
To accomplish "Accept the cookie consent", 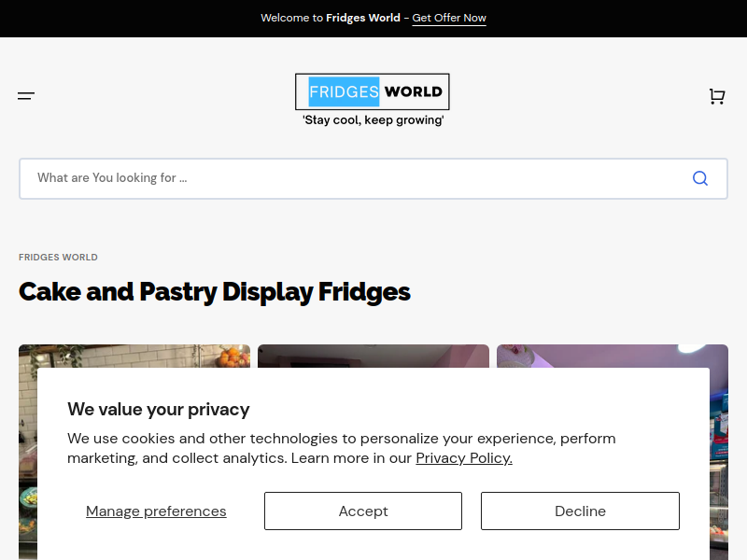I will (363, 511).
